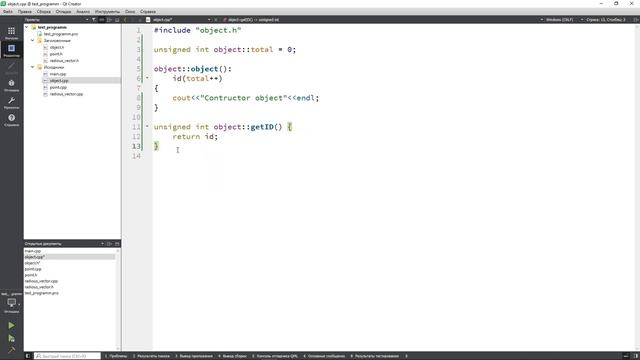
Task: Open the Edit menu
Action: click(25, 12)
